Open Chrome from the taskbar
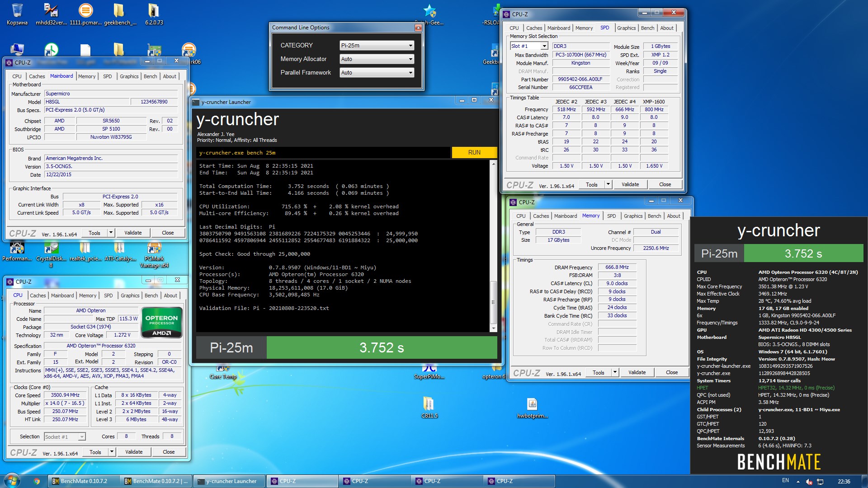Viewport: 868px width, 488px height. pos(37,481)
